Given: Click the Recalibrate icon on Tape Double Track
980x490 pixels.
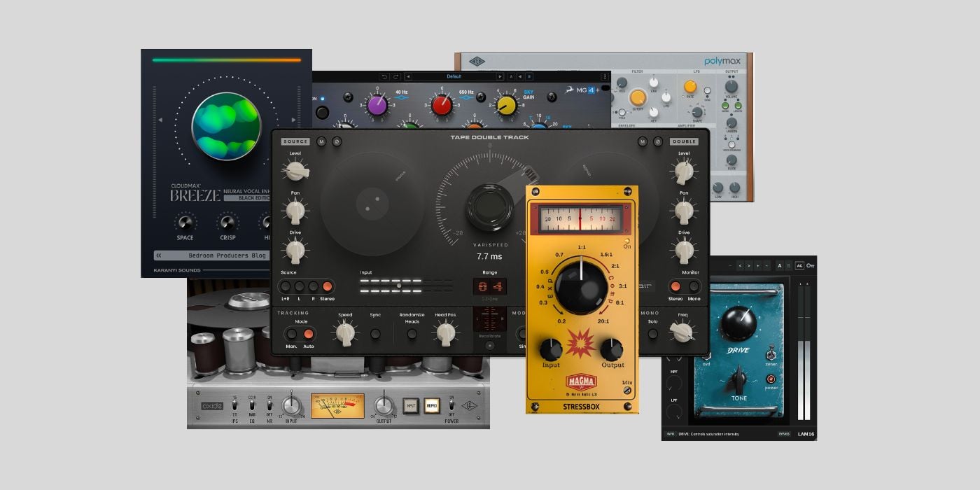Looking at the screenshot, I should click(490, 344).
